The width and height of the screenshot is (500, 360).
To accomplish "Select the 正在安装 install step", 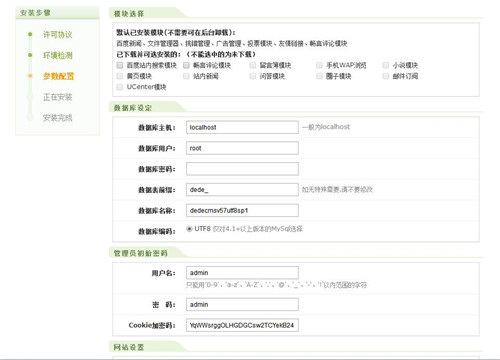I will pos(58,97).
